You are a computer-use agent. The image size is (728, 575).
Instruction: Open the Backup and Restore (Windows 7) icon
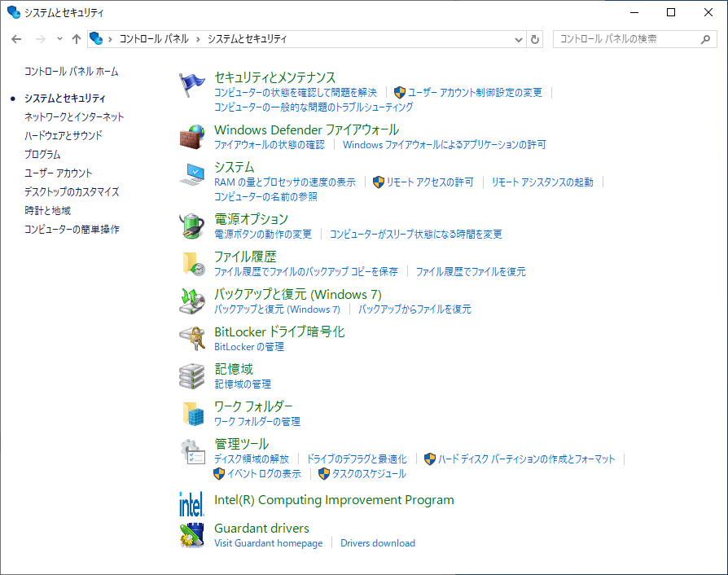click(x=191, y=301)
